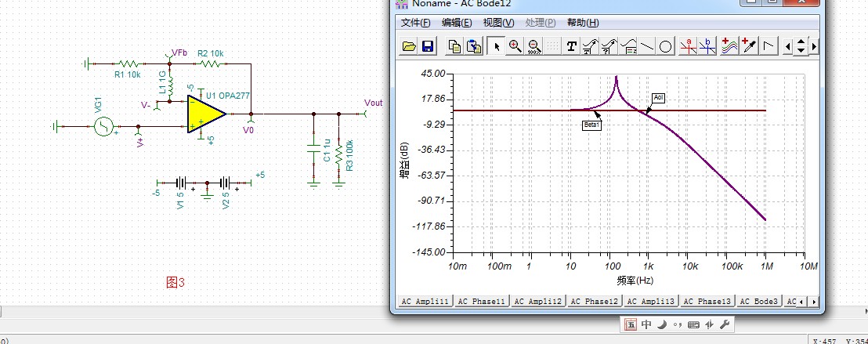Select inductor L1 1G in schematic
Screen dimensions: 868x344
tap(171, 86)
